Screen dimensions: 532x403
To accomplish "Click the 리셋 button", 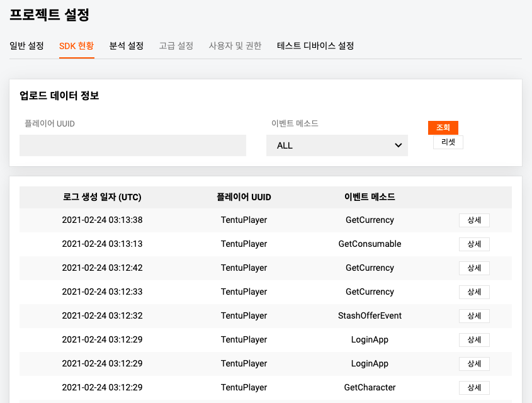I will click(x=448, y=142).
